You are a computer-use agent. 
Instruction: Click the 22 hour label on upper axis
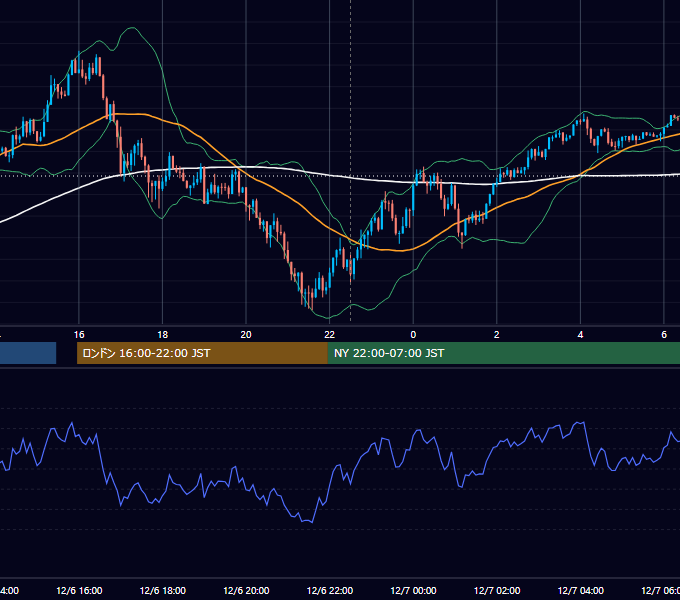pyautogui.click(x=330, y=334)
